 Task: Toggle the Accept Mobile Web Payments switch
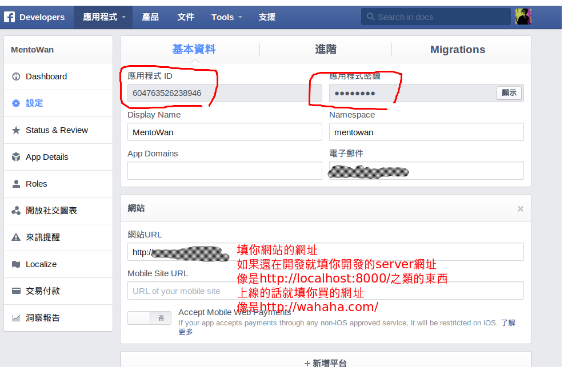(x=149, y=318)
